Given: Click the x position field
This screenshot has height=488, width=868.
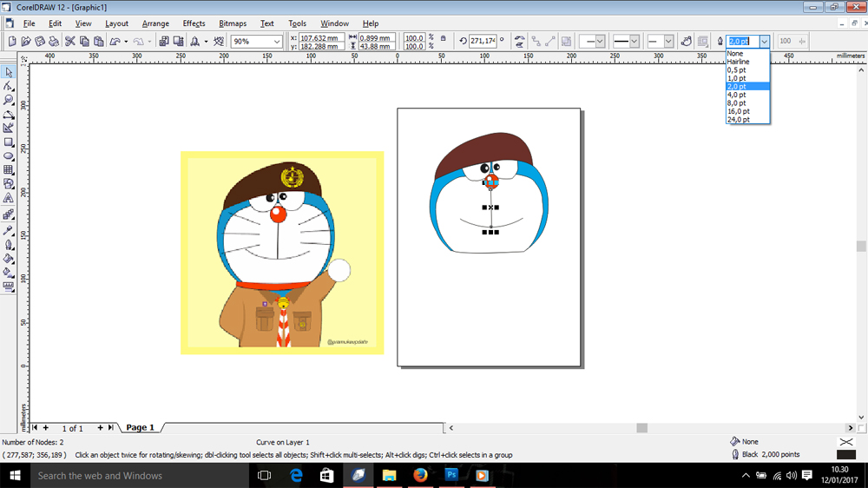Looking at the screenshot, I should (322, 37).
